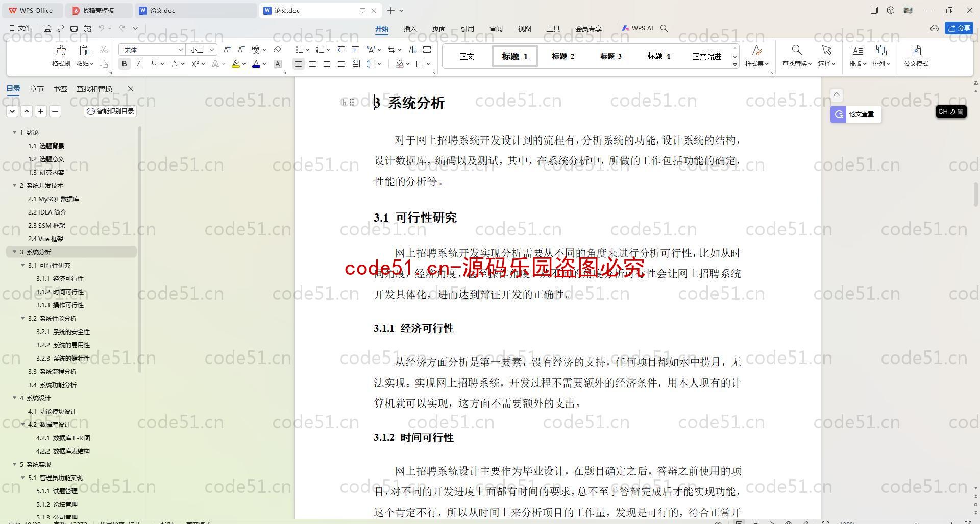
Task: Click the Typesetting (排版) icon
Action: point(857,50)
